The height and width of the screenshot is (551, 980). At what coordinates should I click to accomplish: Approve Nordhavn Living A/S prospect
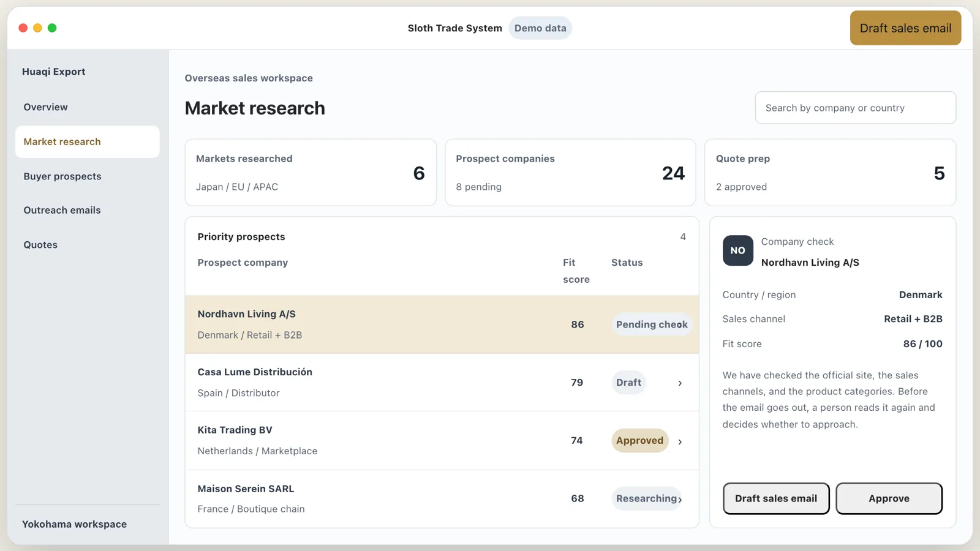pyautogui.click(x=889, y=498)
